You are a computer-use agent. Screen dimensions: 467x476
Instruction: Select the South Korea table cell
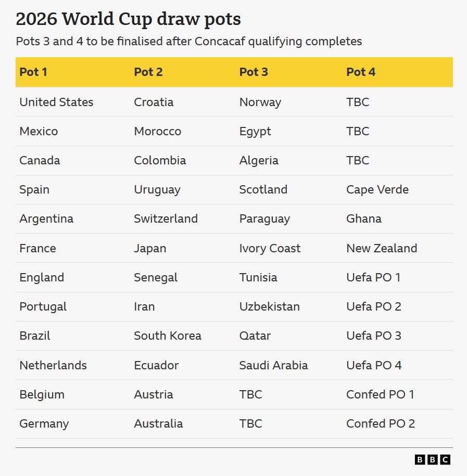point(168,336)
